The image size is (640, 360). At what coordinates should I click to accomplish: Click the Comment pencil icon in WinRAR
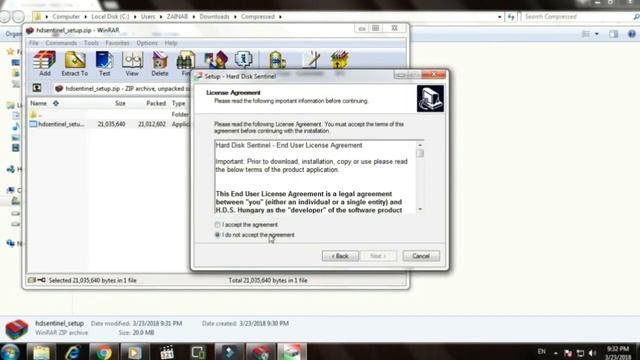(311, 60)
